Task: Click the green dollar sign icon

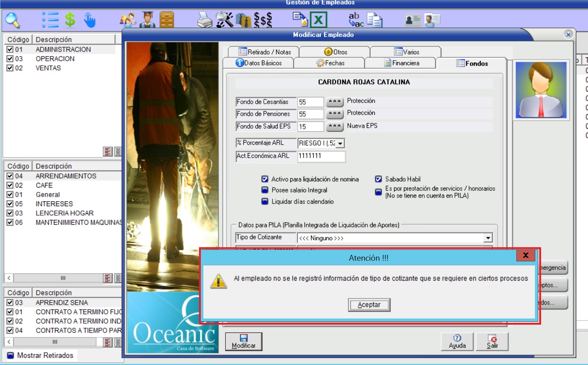Action: 70,20
